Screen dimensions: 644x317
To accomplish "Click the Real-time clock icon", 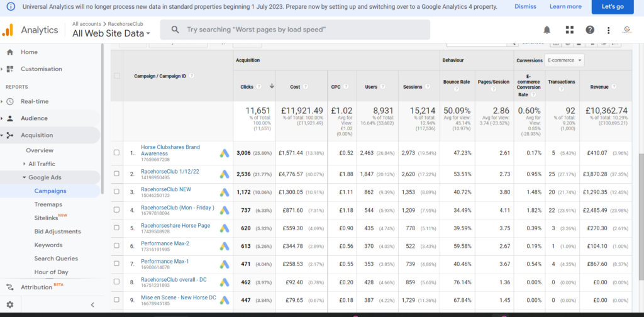I will (x=10, y=101).
